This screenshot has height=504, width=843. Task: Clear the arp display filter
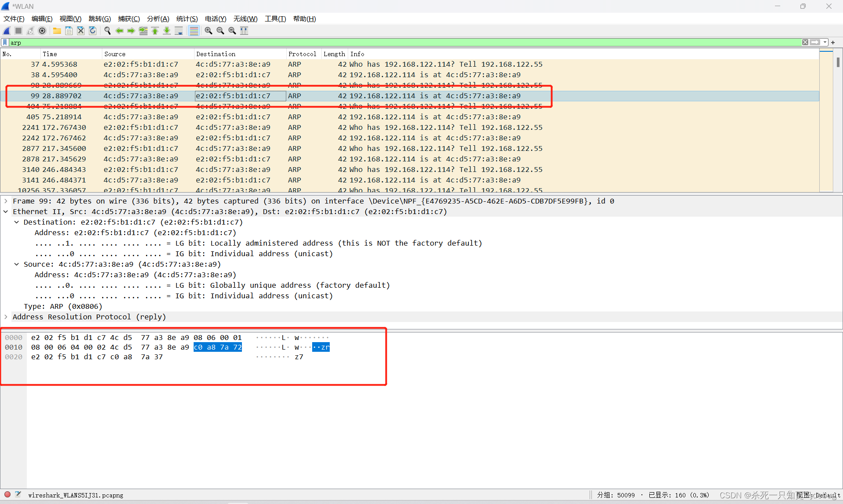(805, 43)
